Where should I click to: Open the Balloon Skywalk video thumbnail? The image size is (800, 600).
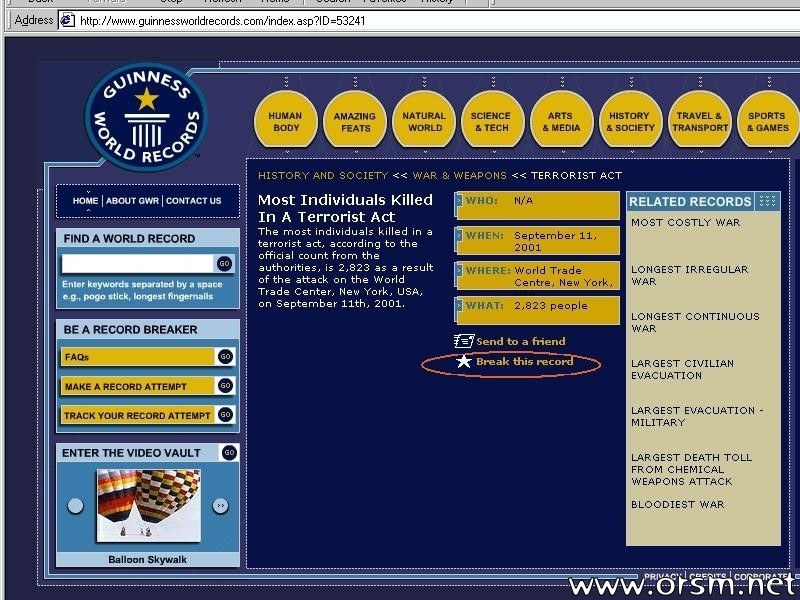coord(148,506)
